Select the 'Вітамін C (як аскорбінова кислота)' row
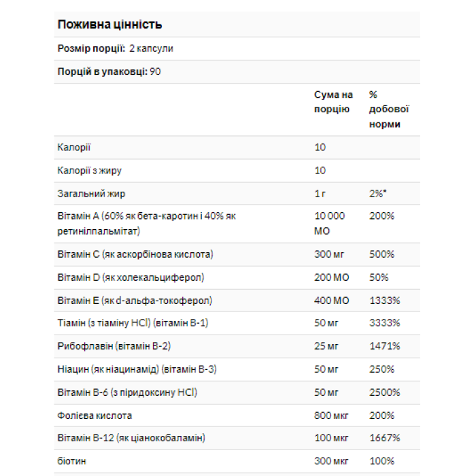 [x=136, y=254]
